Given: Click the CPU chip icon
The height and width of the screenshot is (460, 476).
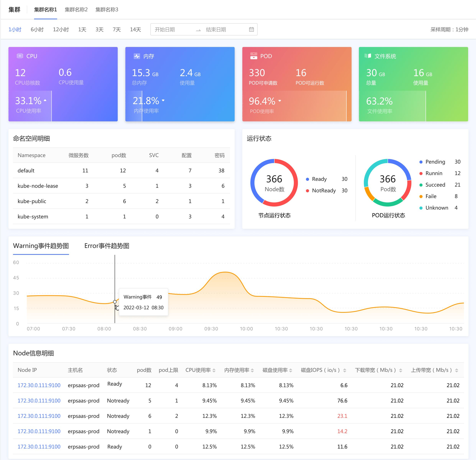Looking at the screenshot, I should pos(20,56).
